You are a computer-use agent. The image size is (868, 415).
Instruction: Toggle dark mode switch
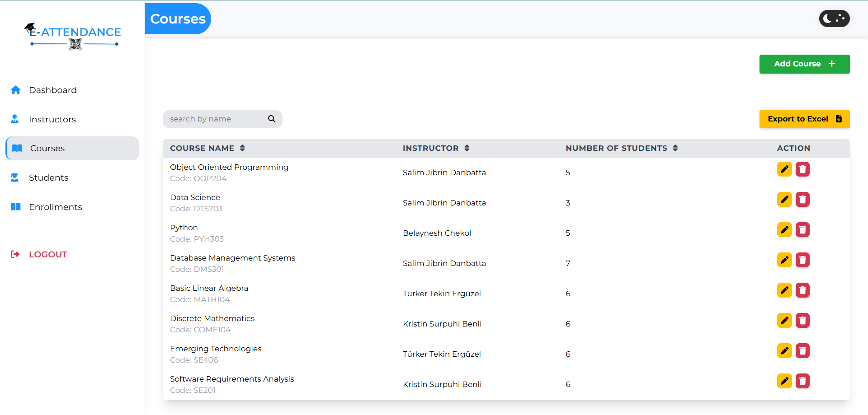834,19
